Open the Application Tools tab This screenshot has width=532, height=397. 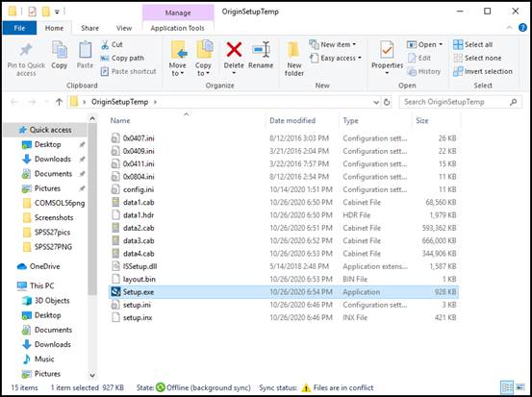(x=177, y=28)
